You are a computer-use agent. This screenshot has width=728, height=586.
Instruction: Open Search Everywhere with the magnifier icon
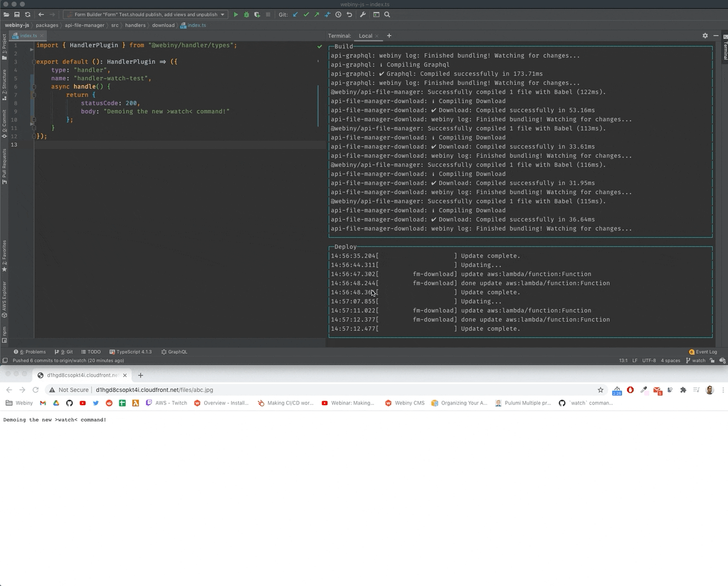[387, 14]
